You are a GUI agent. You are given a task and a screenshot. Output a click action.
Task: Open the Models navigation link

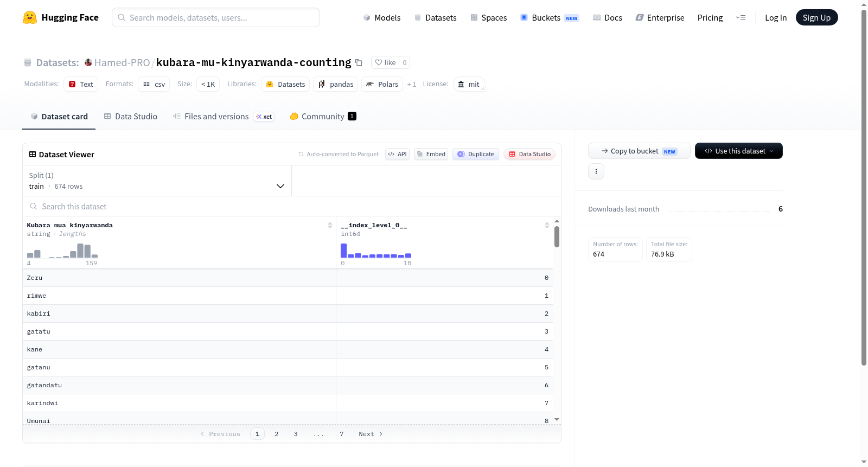click(382, 17)
